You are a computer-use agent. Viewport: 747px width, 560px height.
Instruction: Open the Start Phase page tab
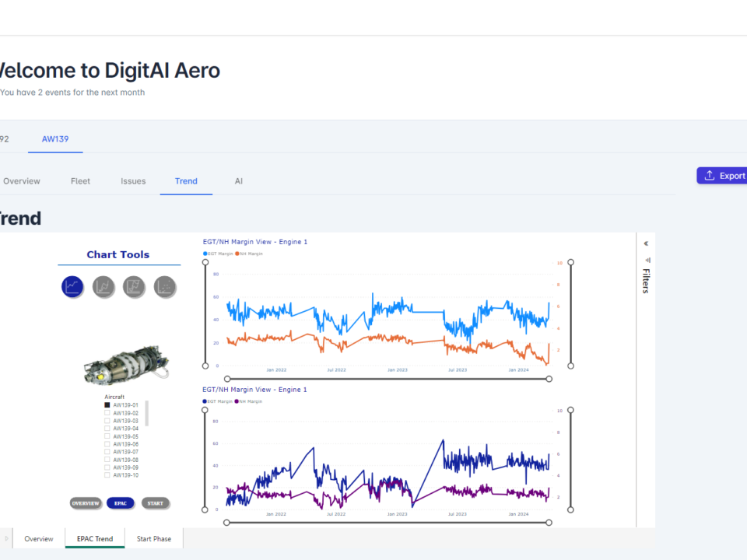click(154, 538)
